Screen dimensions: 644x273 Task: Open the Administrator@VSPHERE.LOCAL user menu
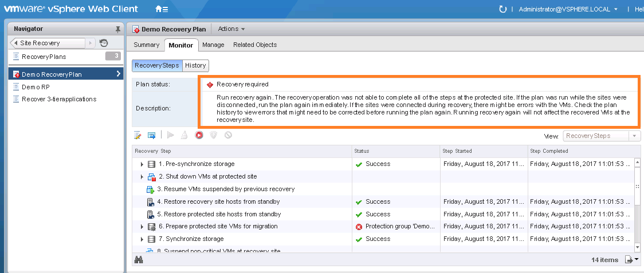tap(568, 9)
